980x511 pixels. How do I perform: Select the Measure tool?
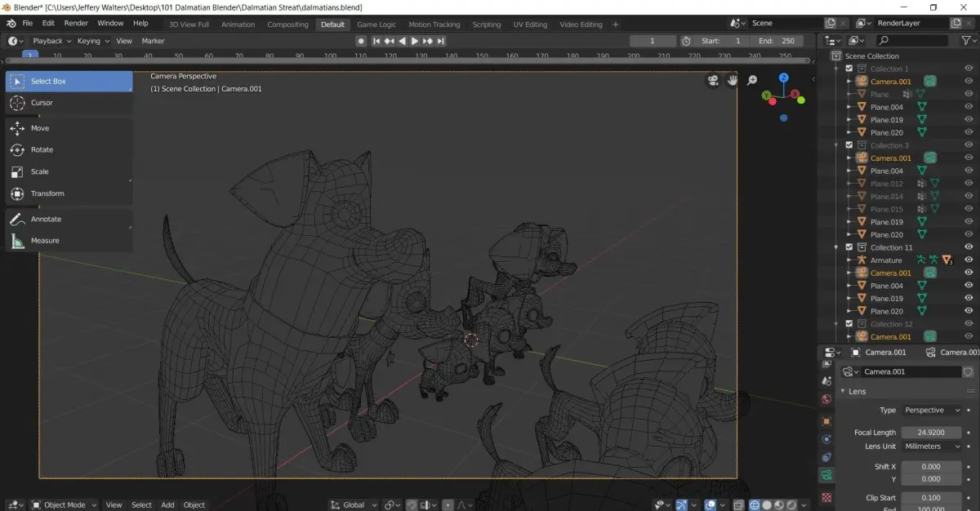[69, 241]
